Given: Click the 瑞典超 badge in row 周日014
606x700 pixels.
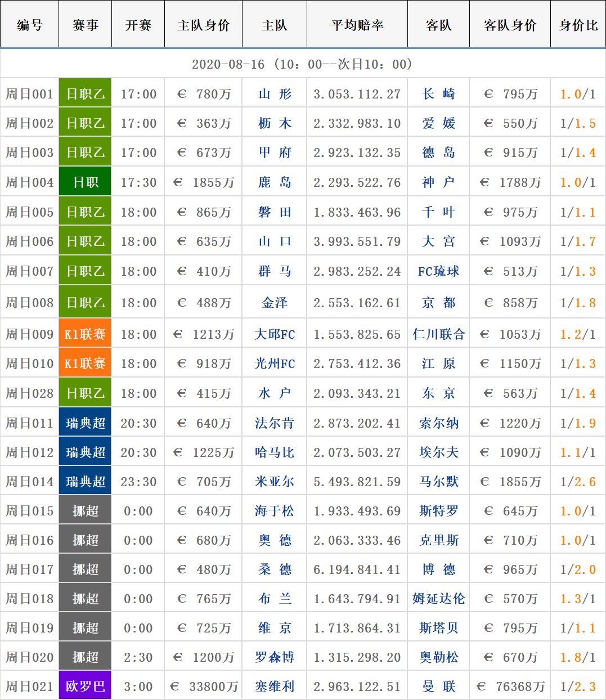Looking at the screenshot, I should [x=86, y=482].
